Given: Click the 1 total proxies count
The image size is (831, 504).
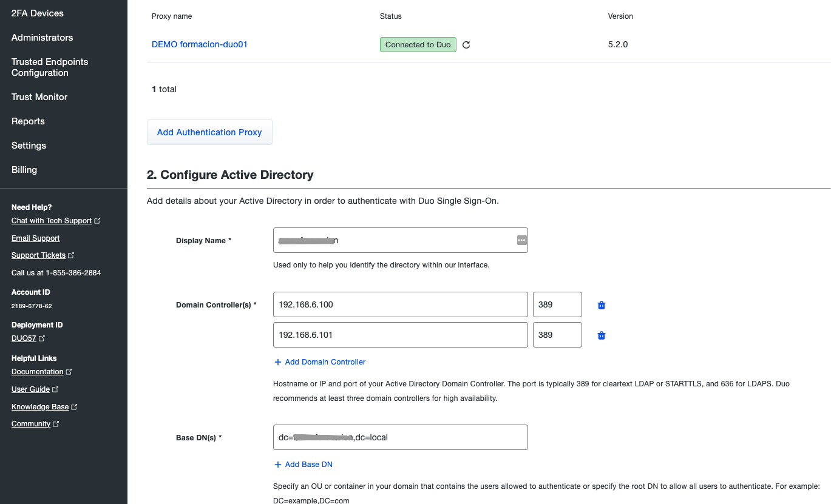Looking at the screenshot, I should [x=165, y=89].
